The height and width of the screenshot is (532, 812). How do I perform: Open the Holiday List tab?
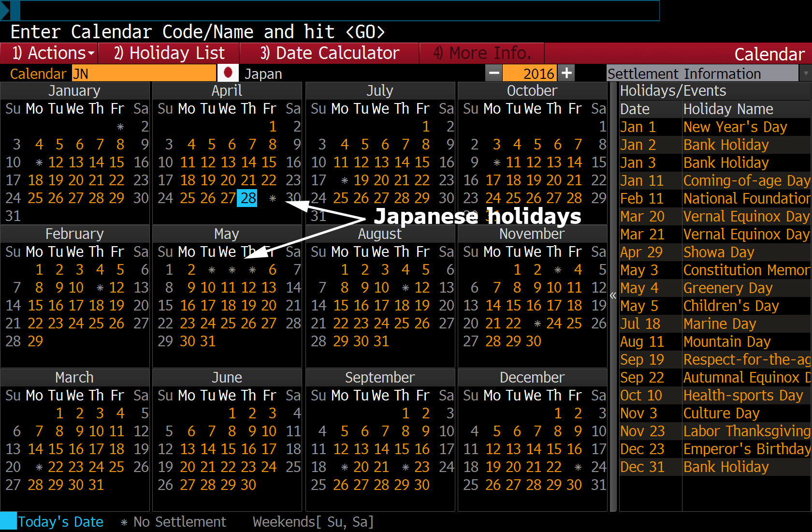169,53
